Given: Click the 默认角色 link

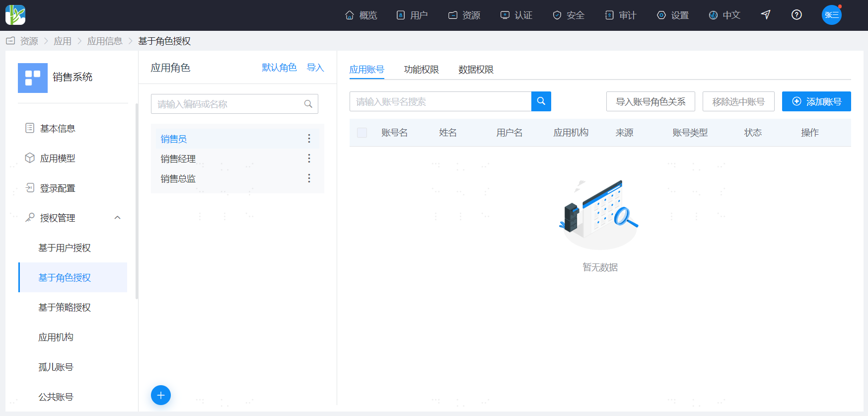Looking at the screenshot, I should click(x=279, y=68).
